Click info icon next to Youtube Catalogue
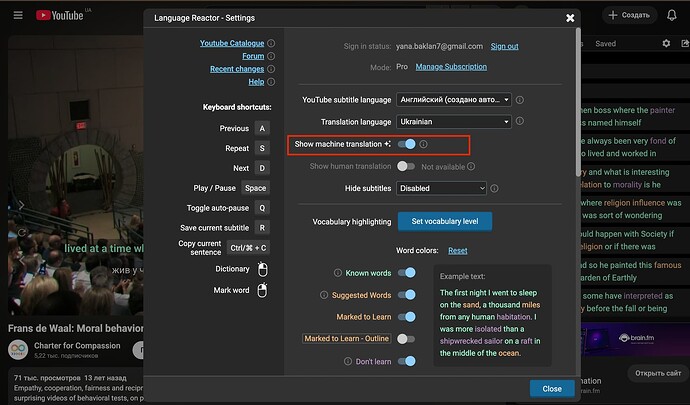Screen dimensions: 690x405 [x=271, y=43]
